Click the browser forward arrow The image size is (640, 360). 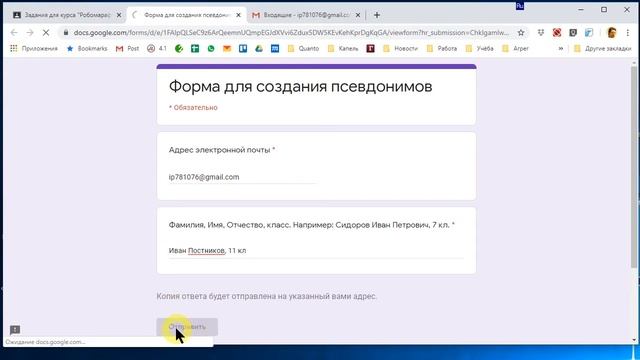[30, 33]
